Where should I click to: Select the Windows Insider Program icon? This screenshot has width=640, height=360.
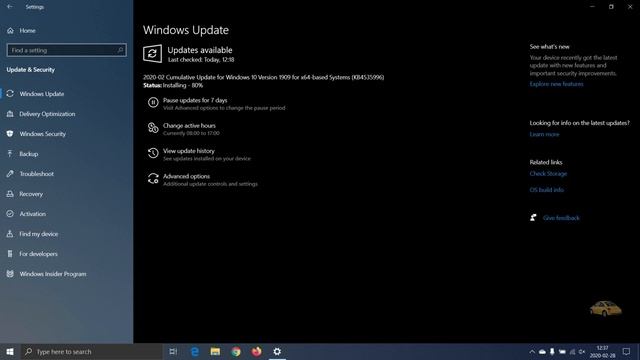click(x=10, y=274)
